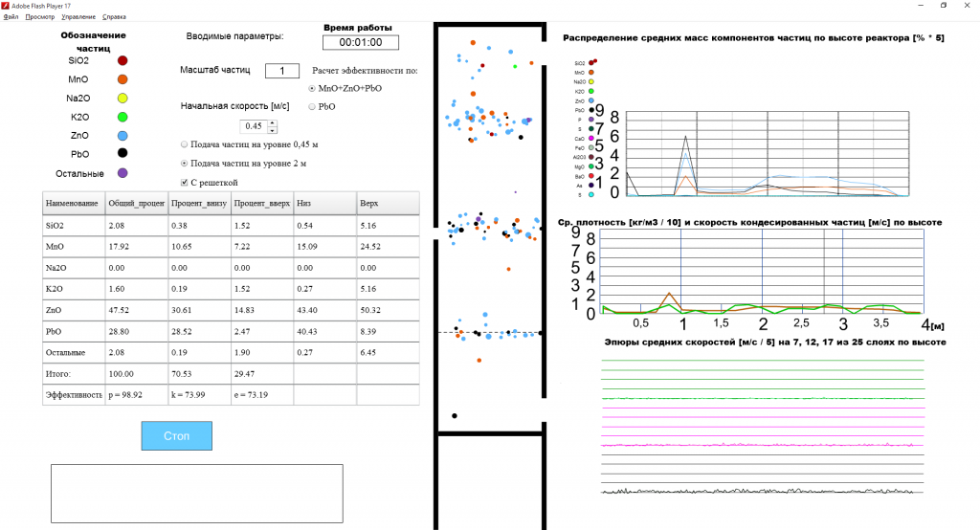Screen dimensions: 980x530
Task: Select PbO efficiency radio button
Action: point(312,107)
